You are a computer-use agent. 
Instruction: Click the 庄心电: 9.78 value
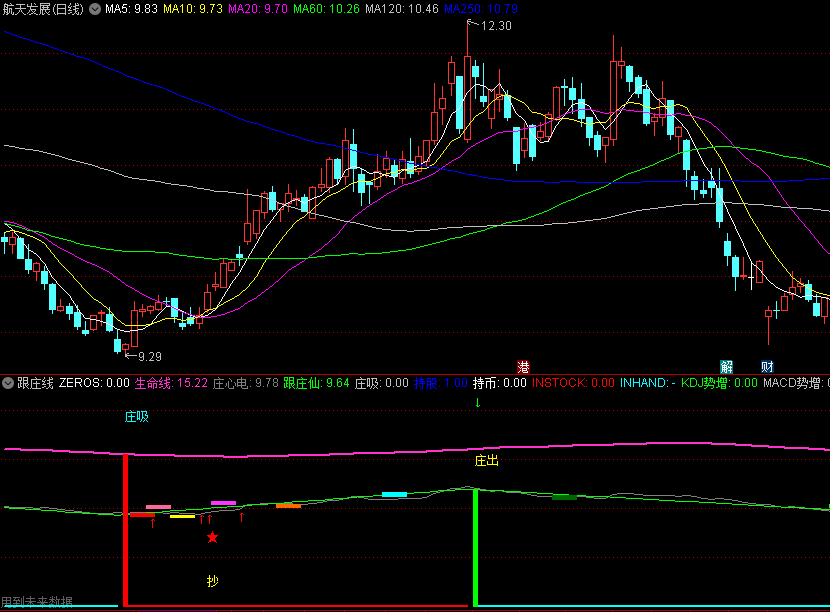click(x=246, y=383)
